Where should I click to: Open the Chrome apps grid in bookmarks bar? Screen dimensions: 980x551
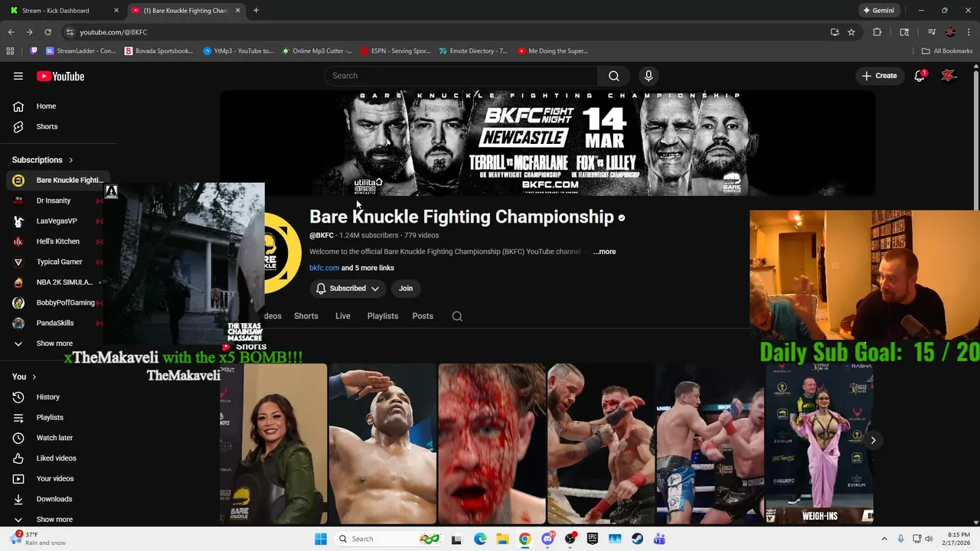(10, 51)
